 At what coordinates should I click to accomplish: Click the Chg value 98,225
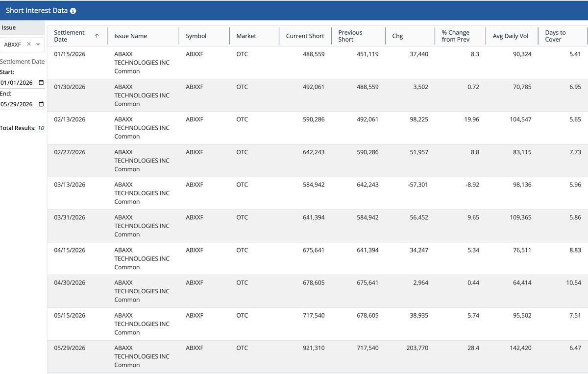click(x=419, y=119)
